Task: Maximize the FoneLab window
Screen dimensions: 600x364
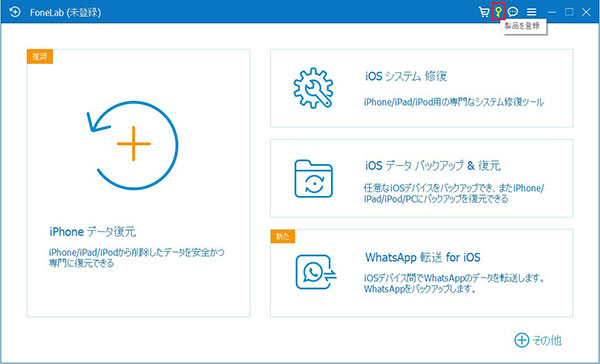Action: point(569,12)
